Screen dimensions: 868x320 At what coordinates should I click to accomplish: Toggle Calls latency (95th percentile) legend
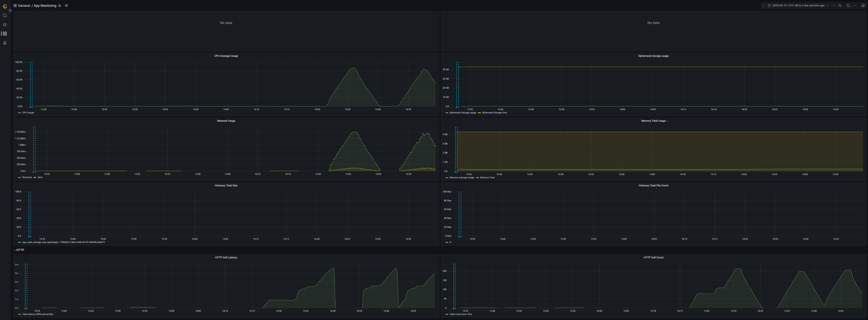pos(38,314)
